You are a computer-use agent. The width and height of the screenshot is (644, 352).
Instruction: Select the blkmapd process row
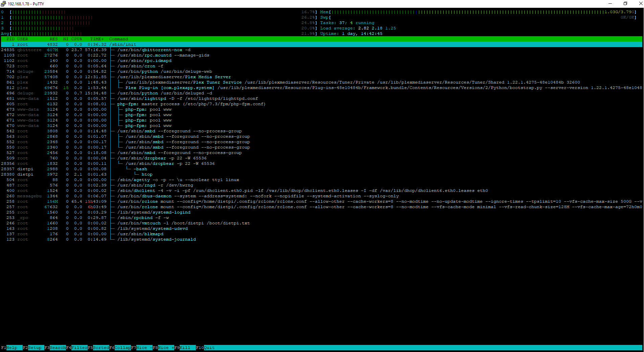[322, 234]
